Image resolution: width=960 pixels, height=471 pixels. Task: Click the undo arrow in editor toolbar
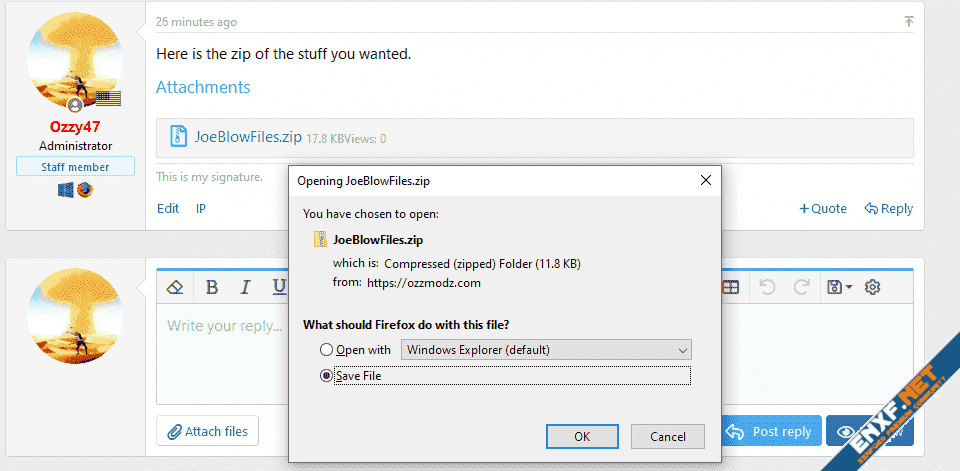pos(767,288)
